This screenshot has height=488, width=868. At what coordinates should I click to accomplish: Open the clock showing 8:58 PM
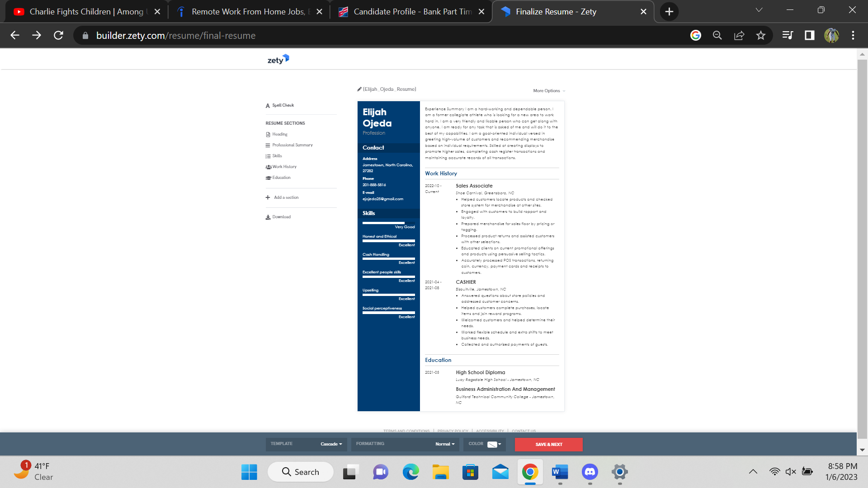tap(842, 472)
